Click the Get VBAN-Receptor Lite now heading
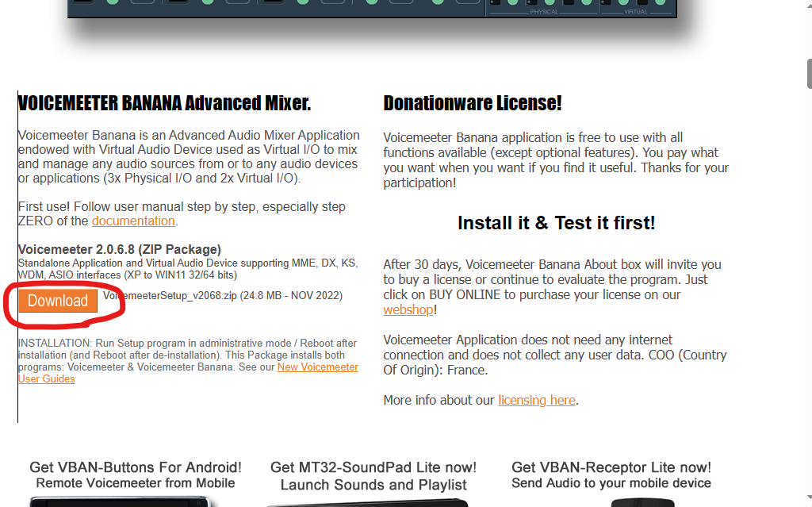The width and height of the screenshot is (812, 507). [611, 467]
